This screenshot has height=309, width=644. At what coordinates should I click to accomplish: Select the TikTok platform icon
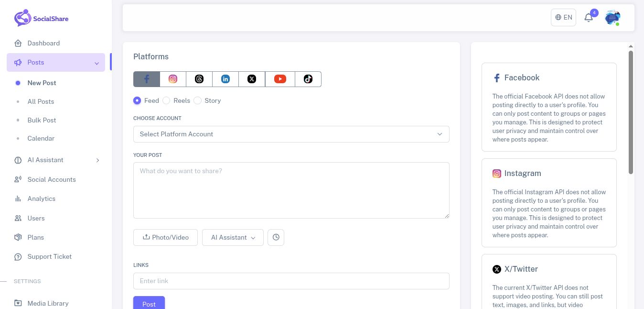click(308, 79)
